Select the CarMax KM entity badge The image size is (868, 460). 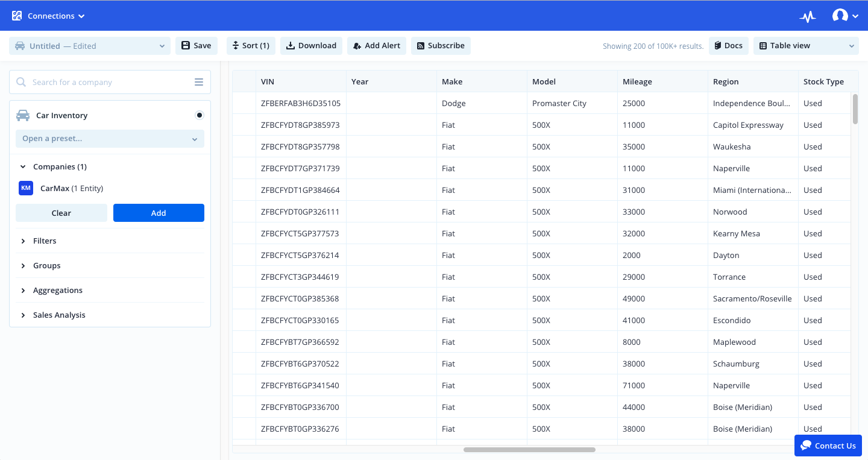point(26,187)
